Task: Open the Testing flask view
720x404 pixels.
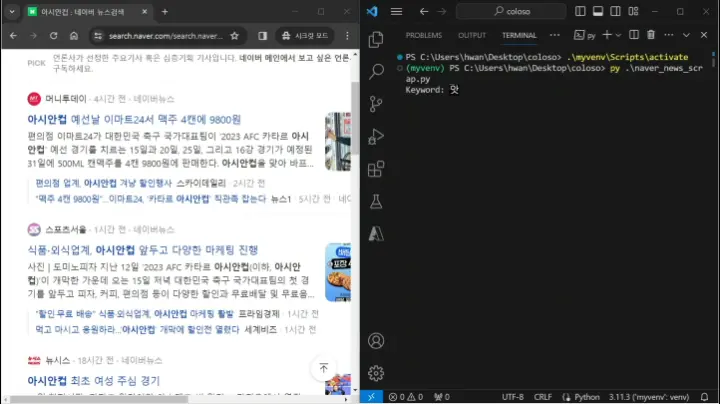Action: click(376, 202)
